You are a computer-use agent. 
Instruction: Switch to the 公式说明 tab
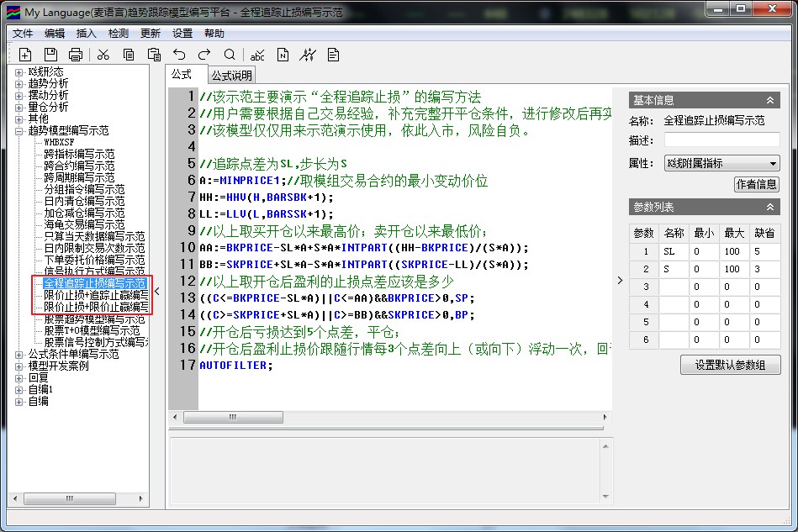(x=231, y=76)
